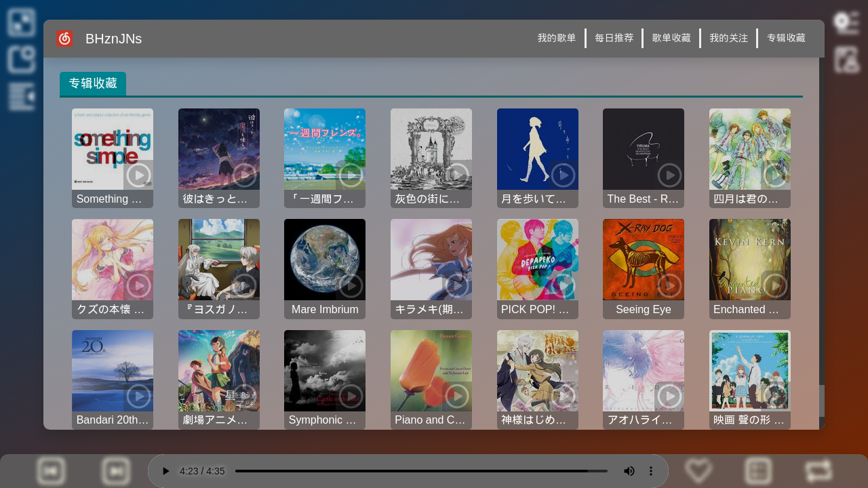
Task: Toggle the repeat loop mode button
Action: pos(819,471)
